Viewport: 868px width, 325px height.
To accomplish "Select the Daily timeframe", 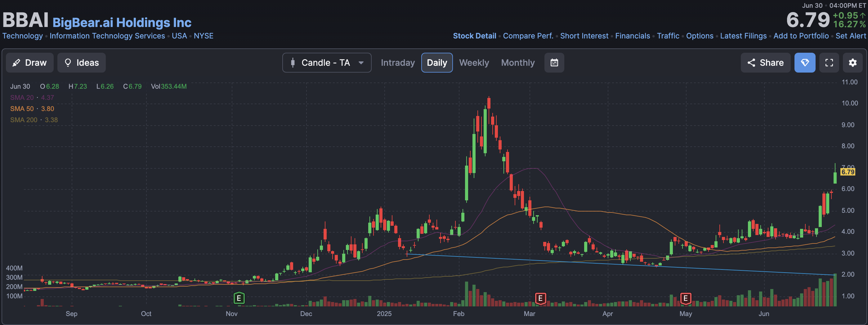I will pyautogui.click(x=437, y=63).
